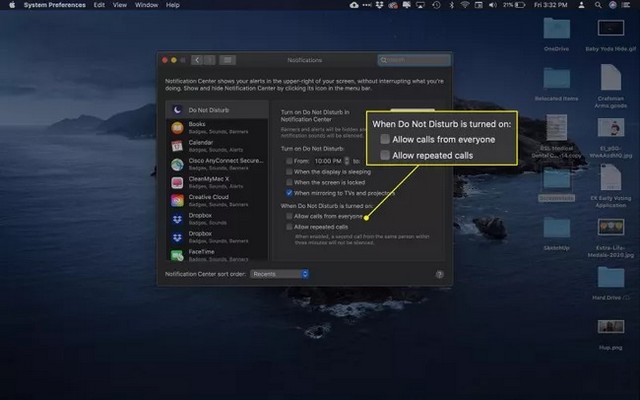Open Notification Center menu bar icon

point(626,5)
